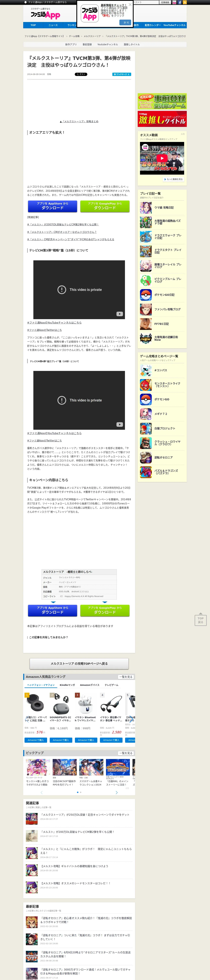
Task: Open the 白猫プロジェクト guide icon
Action: click(x=146, y=428)
